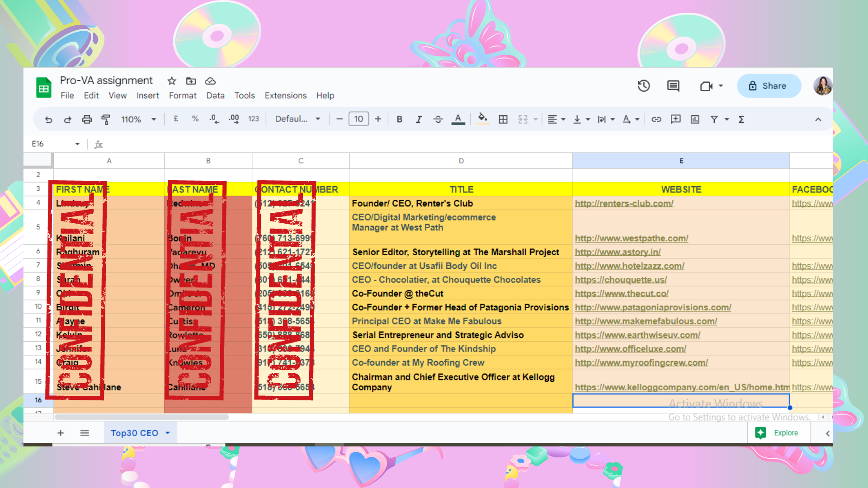Open the Format menu
Screen dimensions: 868x488
tap(183, 95)
